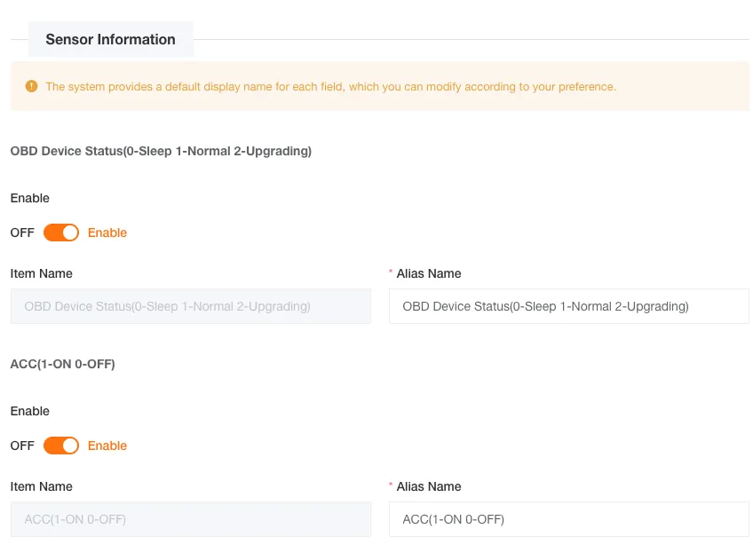
Task: Click the red asterisk beside ACC Alias Name
Action: 392,486
